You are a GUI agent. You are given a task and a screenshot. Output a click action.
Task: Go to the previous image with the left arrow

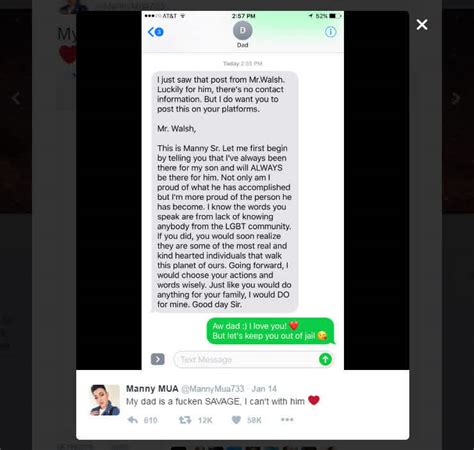[x=16, y=98]
